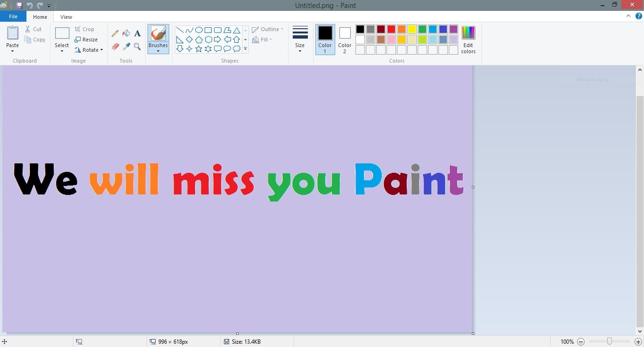The width and height of the screenshot is (644, 347).
Task: Zoom out with the minus button
Action: coord(581,342)
